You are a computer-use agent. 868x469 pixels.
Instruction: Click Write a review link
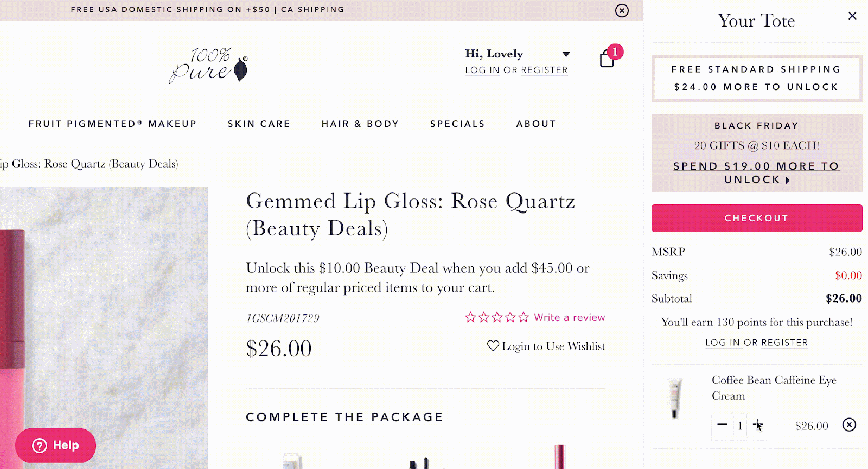(570, 317)
